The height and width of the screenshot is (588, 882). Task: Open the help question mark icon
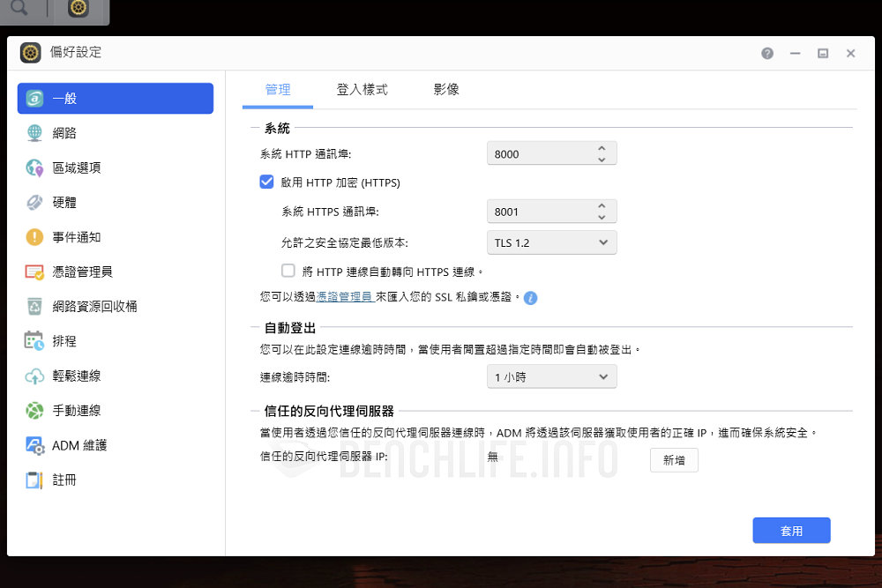coord(767,53)
